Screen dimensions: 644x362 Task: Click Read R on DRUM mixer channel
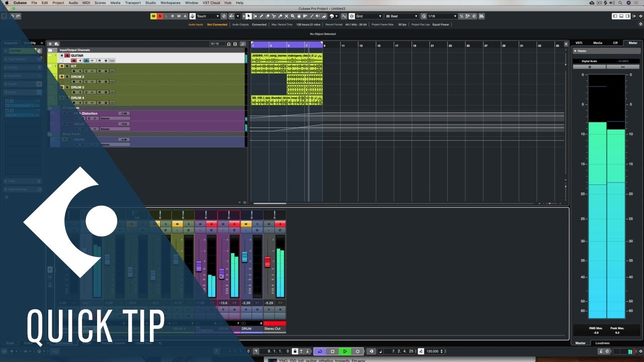pyautogui.click(x=246, y=309)
